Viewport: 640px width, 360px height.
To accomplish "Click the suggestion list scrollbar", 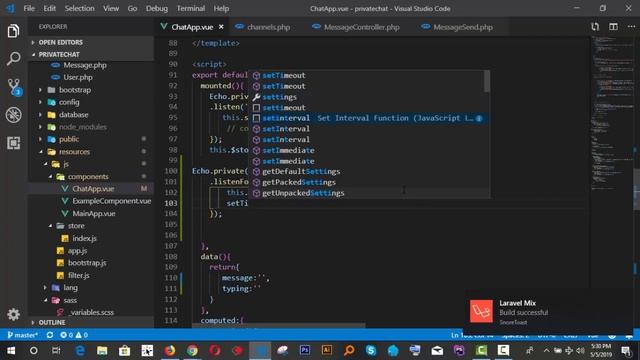I will point(487,82).
